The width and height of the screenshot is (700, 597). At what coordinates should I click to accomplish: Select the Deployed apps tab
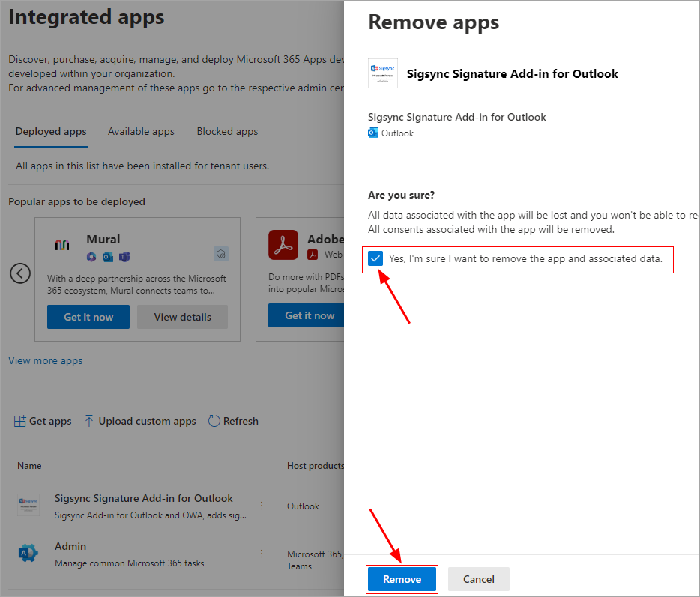coord(51,131)
